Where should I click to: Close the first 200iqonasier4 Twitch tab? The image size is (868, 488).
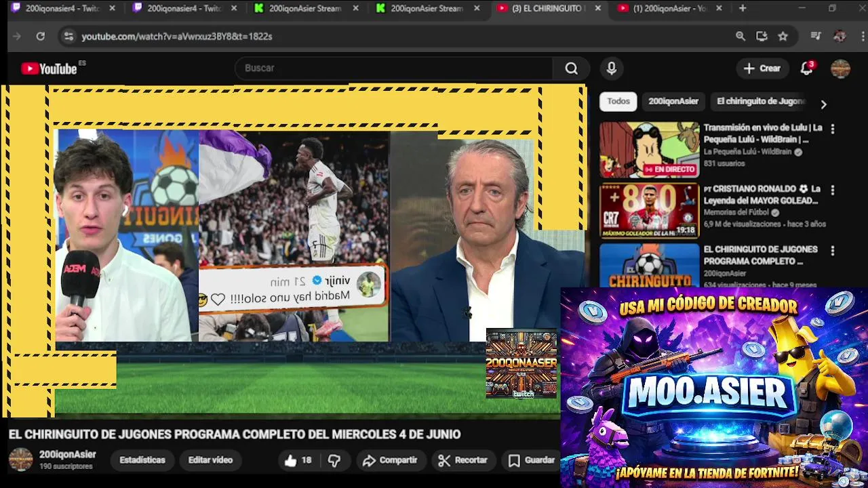pyautogui.click(x=112, y=9)
